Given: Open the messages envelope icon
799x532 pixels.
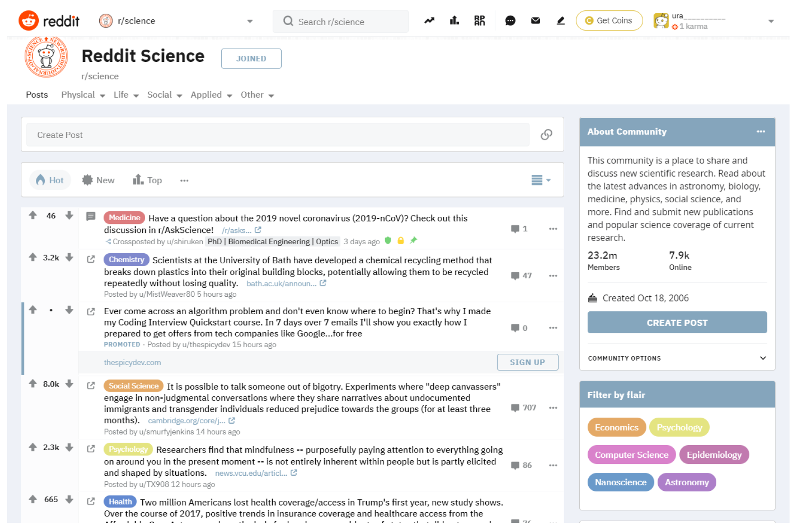Looking at the screenshot, I should tap(535, 21).
